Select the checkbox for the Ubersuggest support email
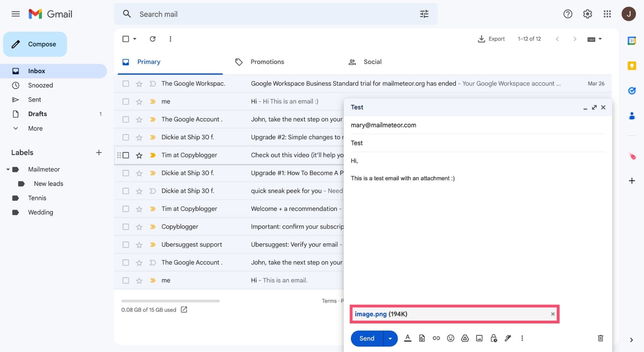This screenshot has height=352, width=644. [x=126, y=244]
